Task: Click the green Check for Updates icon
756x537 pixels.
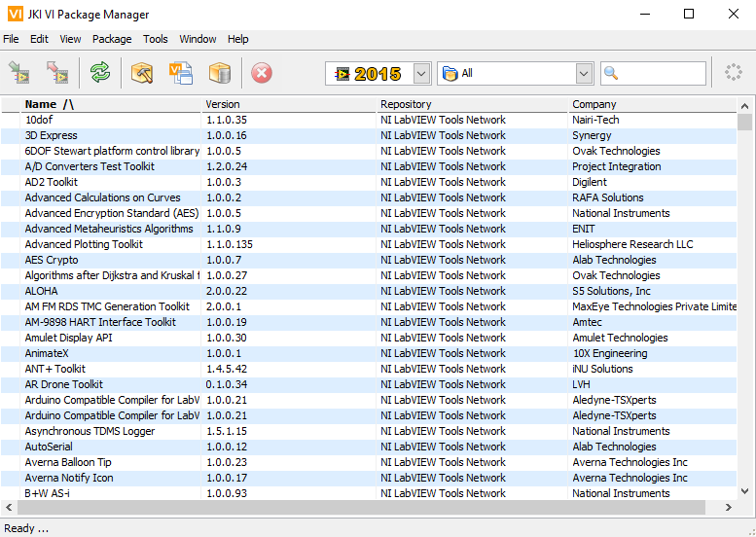Action: coord(100,73)
